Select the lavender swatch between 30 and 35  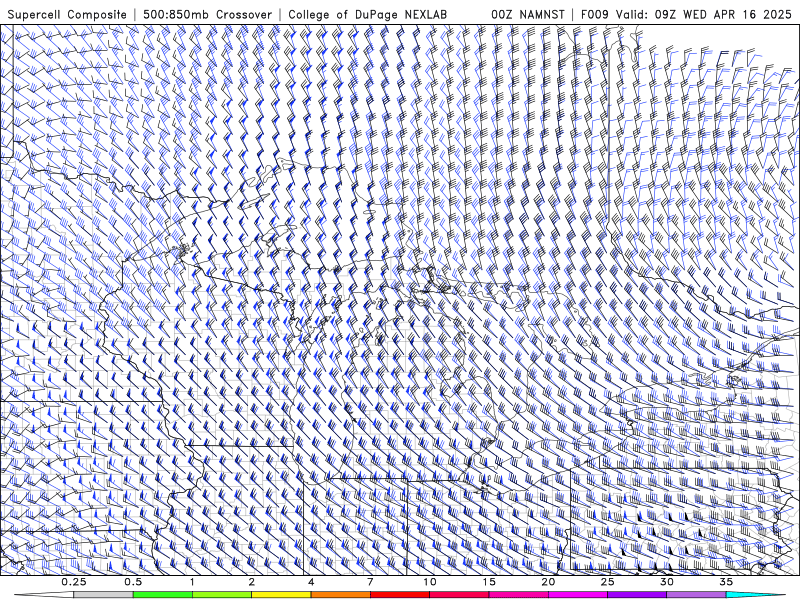click(x=696, y=595)
